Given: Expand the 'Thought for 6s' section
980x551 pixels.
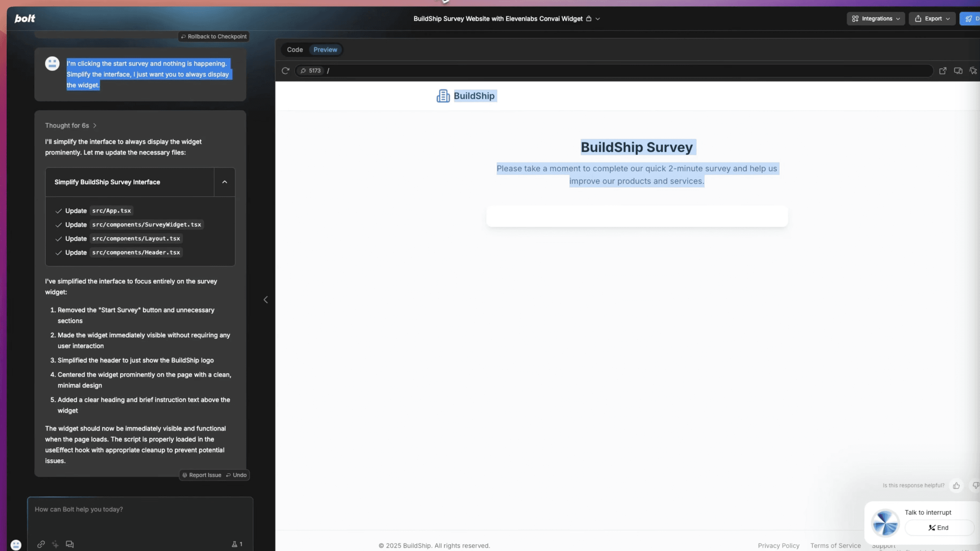Looking at the screenshot, I should coord(71,126).
